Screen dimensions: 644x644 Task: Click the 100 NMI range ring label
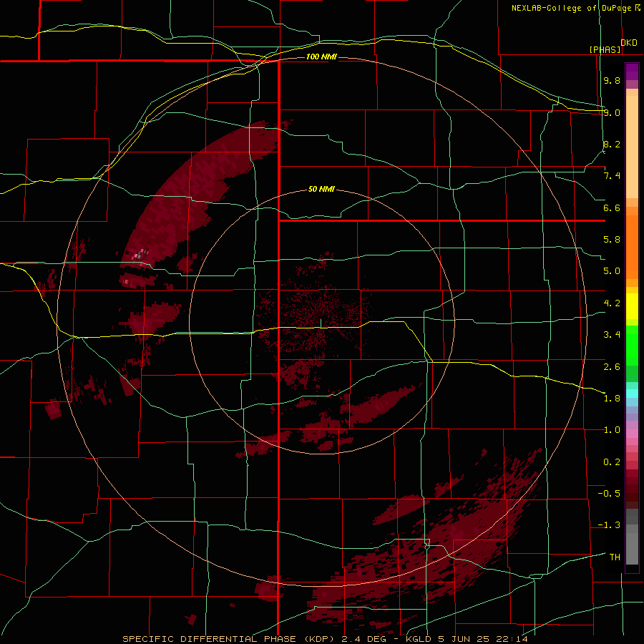[321, 57]
